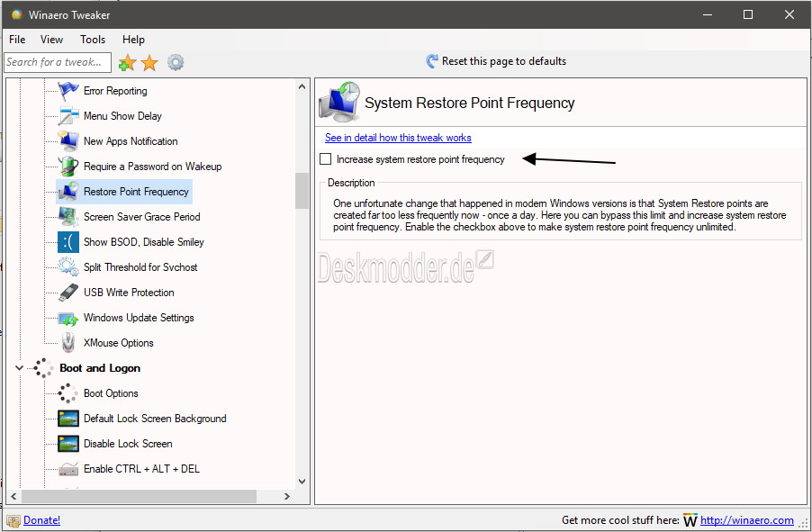The width and height of the screenshot is (812, 532).
Task: Select Default Lock Screen Background
Action: coord(155,419)
